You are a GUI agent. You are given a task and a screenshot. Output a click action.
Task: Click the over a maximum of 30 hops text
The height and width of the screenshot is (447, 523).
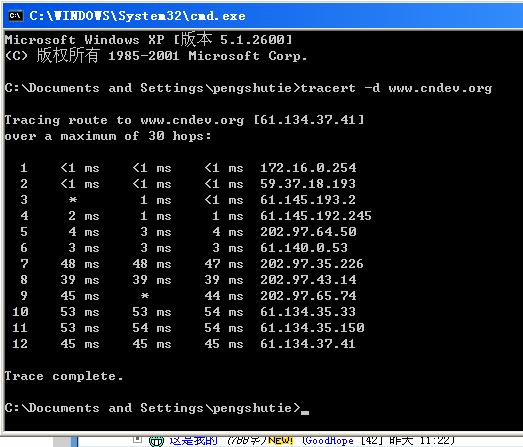click(x=108, y=136)
